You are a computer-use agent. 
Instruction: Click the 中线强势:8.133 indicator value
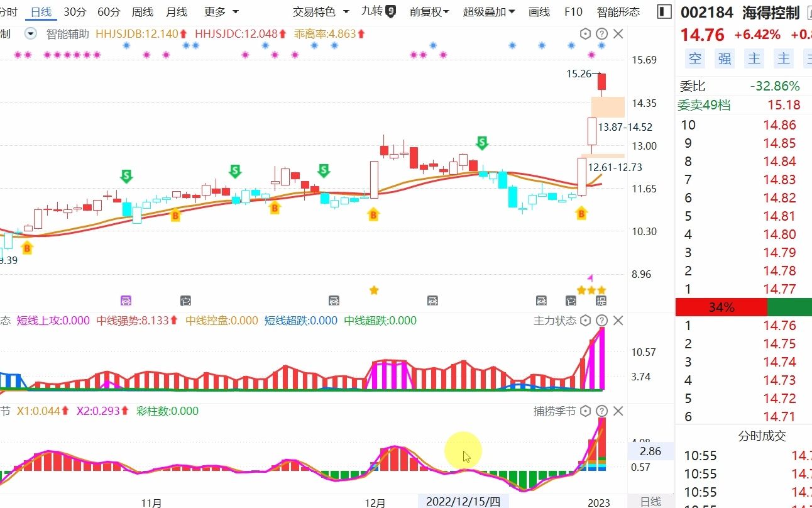137,321
